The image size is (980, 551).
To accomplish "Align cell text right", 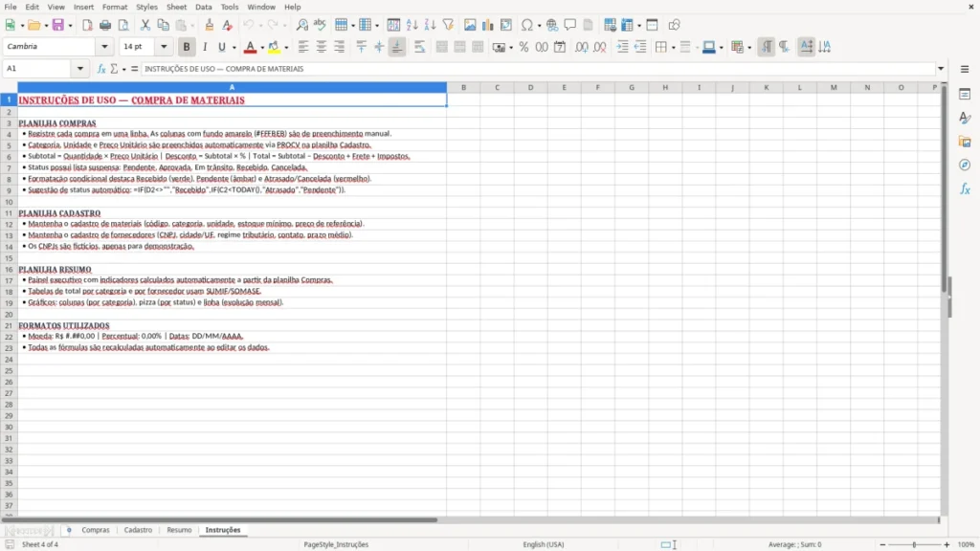I will click(x=340, y=47).
